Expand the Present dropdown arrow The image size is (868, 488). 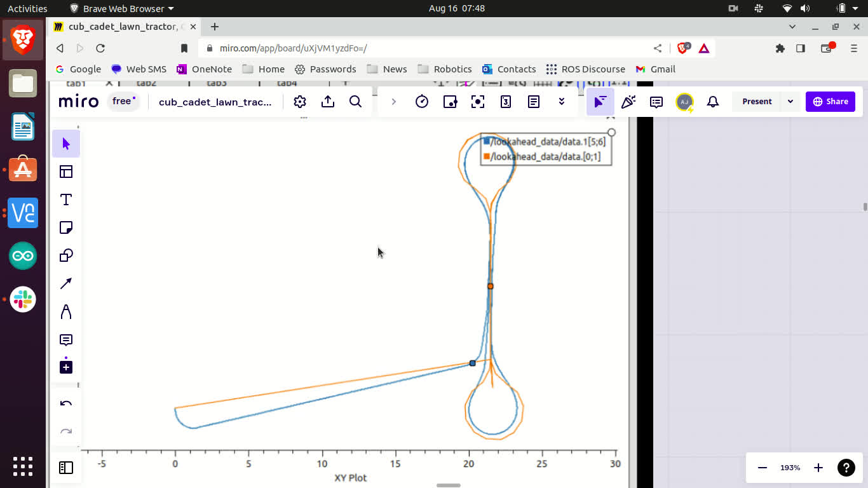(x=790, y=102)
